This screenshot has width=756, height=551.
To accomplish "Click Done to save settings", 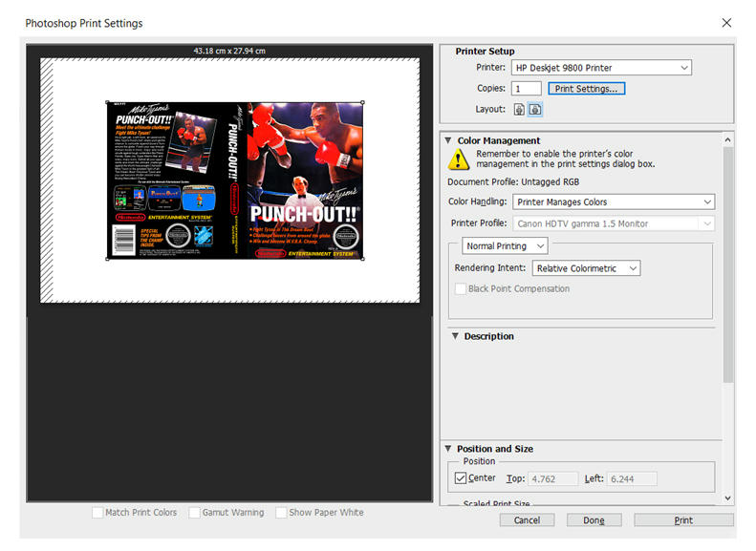I will tap(594, 520).
